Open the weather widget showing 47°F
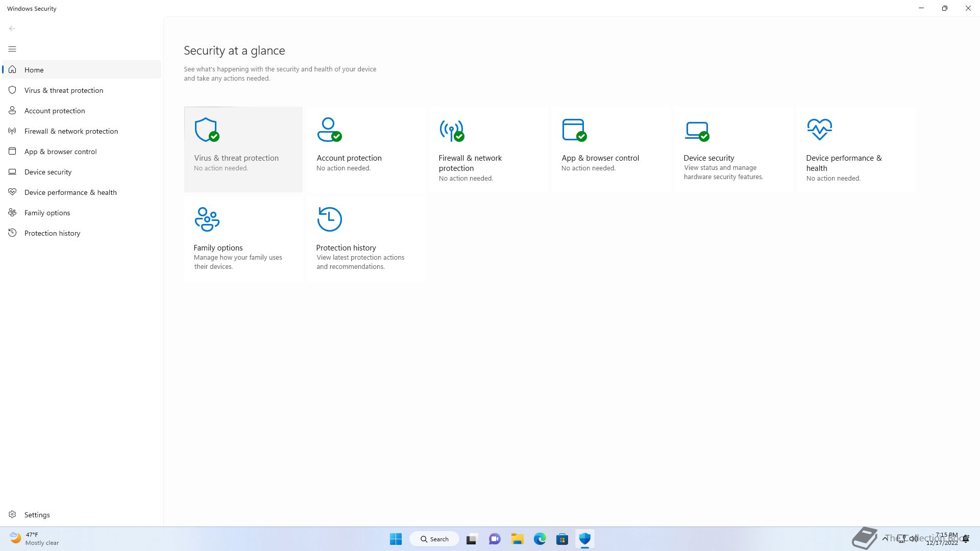 point(35,539)
